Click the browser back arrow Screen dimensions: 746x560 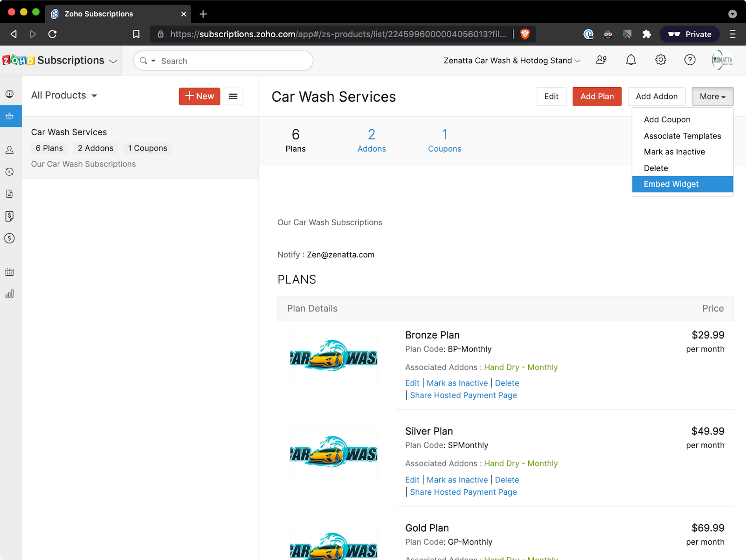pyautogui.click(x=14, y=34)
